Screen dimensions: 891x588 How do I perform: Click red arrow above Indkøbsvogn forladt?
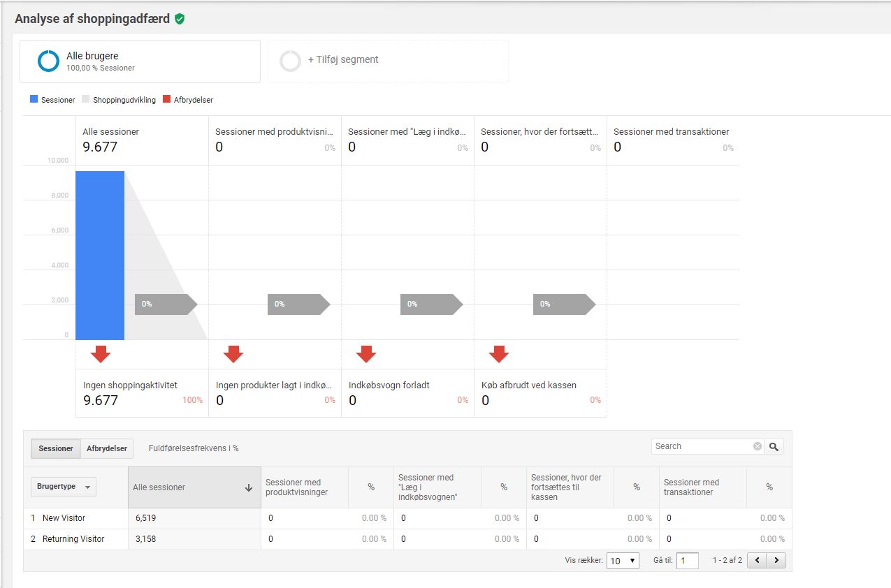366,354
